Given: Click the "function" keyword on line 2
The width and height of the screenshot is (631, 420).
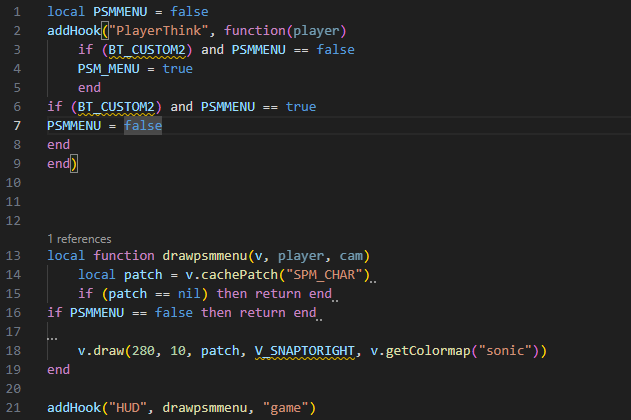Looking at the screenshot, I should [255, 31].
